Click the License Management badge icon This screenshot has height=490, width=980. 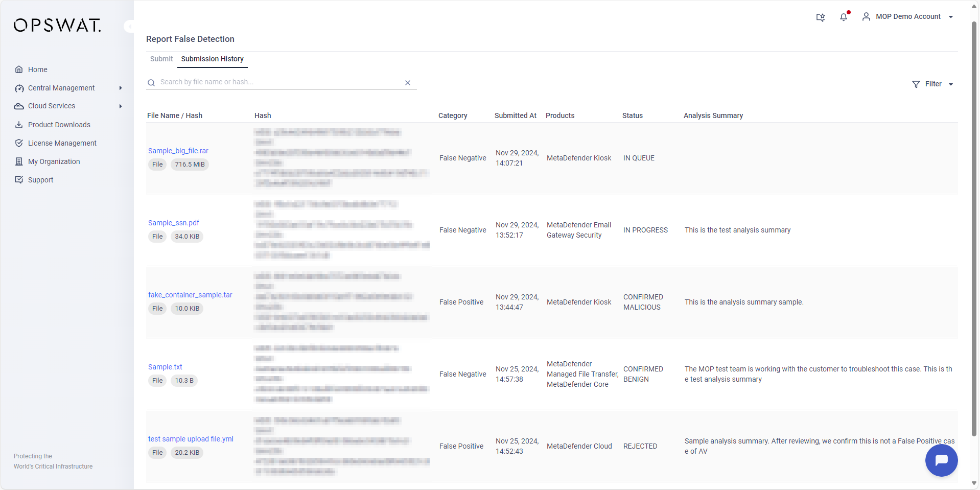pos(19,143)
